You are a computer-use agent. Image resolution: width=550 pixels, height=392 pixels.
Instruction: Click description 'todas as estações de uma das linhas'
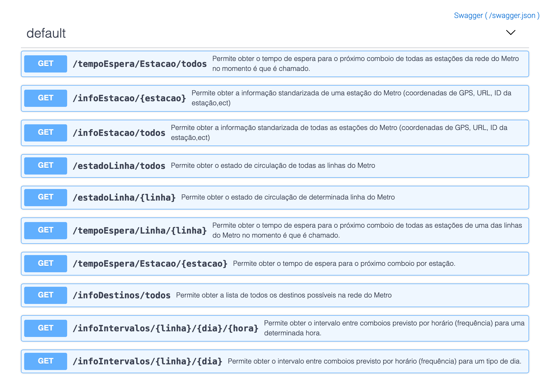click(367, 230)
